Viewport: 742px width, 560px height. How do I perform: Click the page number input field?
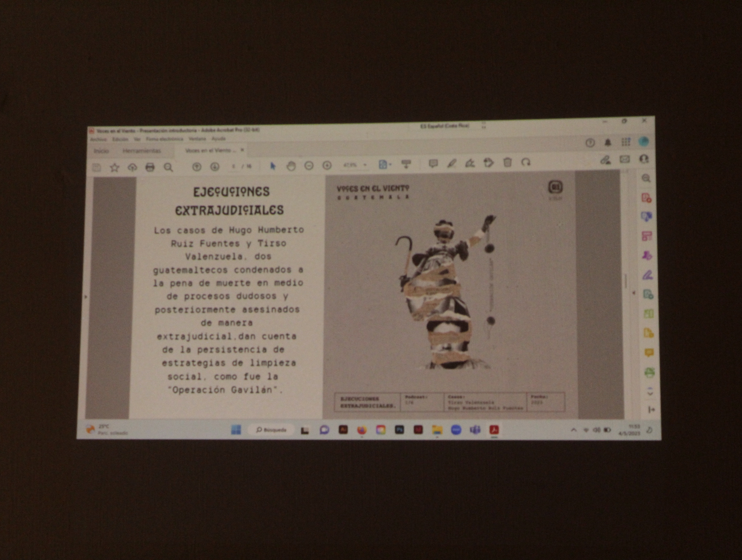[234, 166]
